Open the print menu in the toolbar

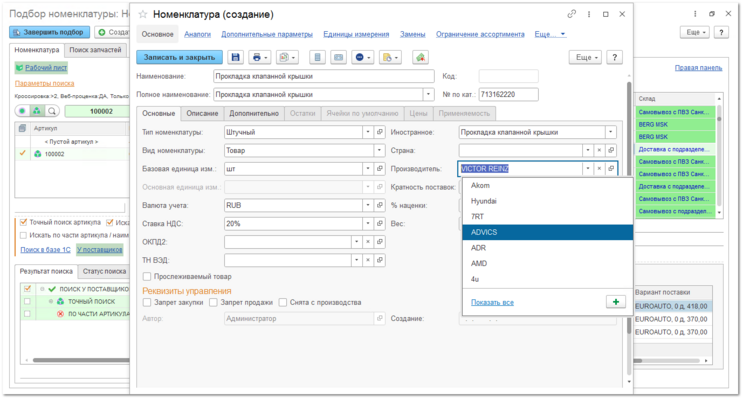point(260,57)
